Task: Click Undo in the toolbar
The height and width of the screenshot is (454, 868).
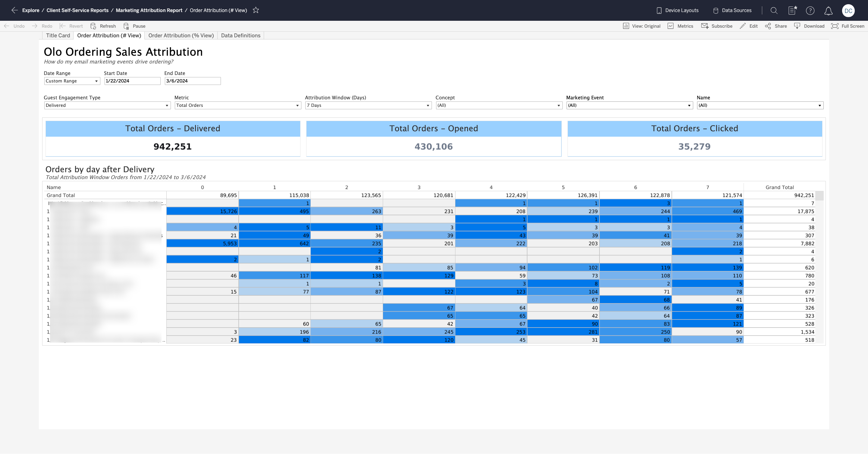Action: [14, 26]
